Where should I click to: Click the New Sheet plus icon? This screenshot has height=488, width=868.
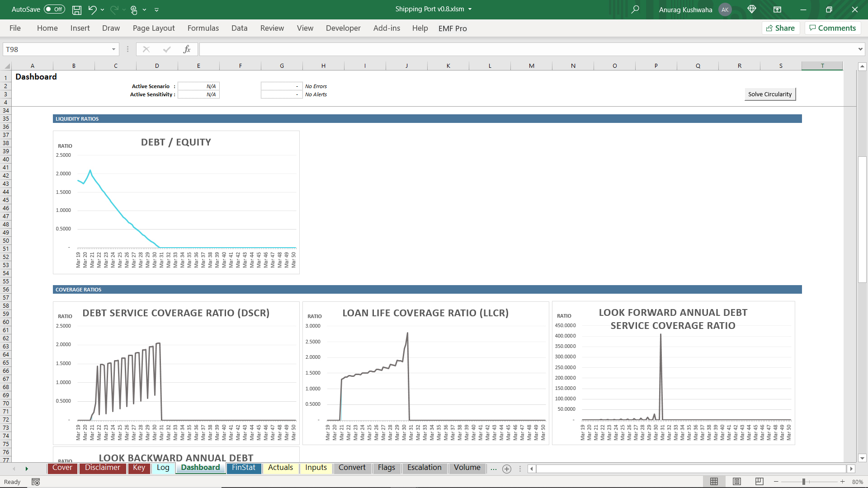(x=507, y=469)
